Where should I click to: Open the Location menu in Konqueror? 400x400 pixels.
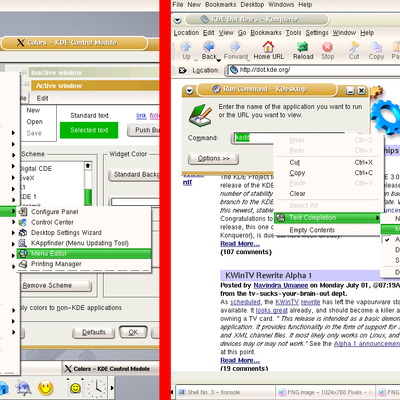point(186,33)
